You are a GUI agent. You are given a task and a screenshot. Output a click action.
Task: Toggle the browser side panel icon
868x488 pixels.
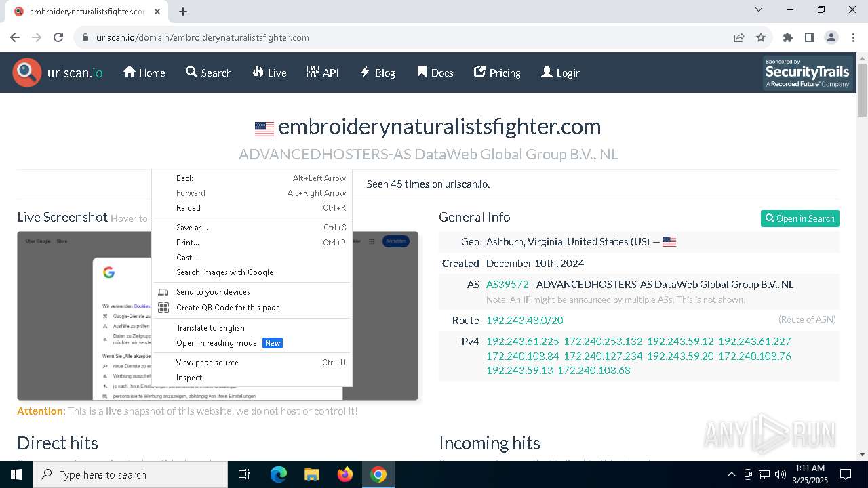tap(810, 37)
